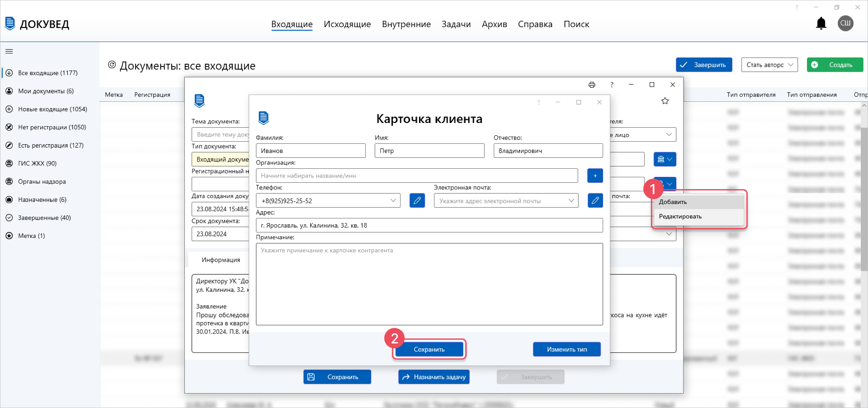
Task: Open the Справка tab
Action: [535, 24]
